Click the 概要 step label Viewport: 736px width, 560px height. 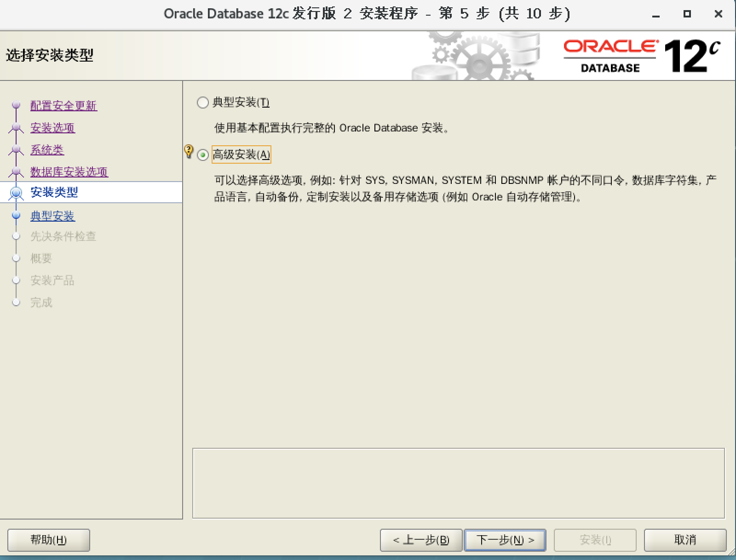tap(41, 258)
